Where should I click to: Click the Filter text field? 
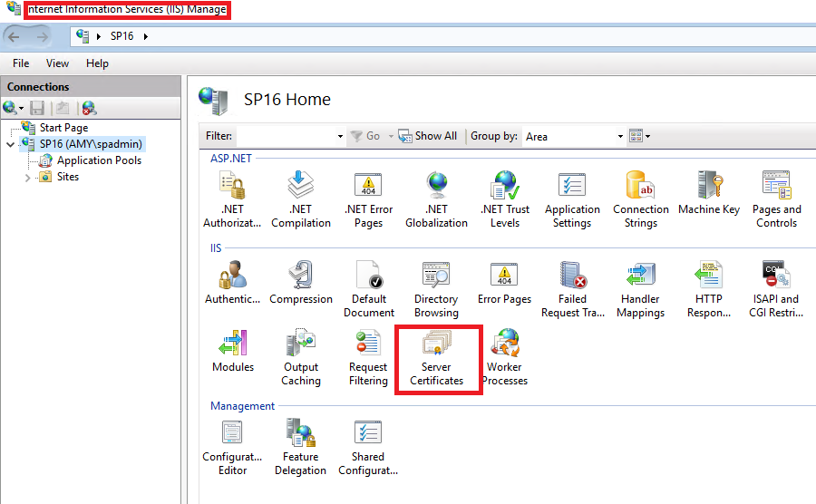[x=287, y=136]
